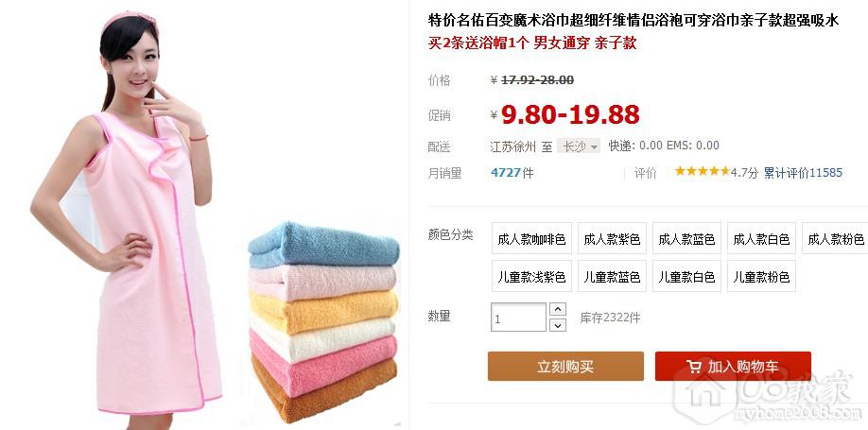
Task: Click the shopping cart icon on red button
Action: [x=694, y=367]
